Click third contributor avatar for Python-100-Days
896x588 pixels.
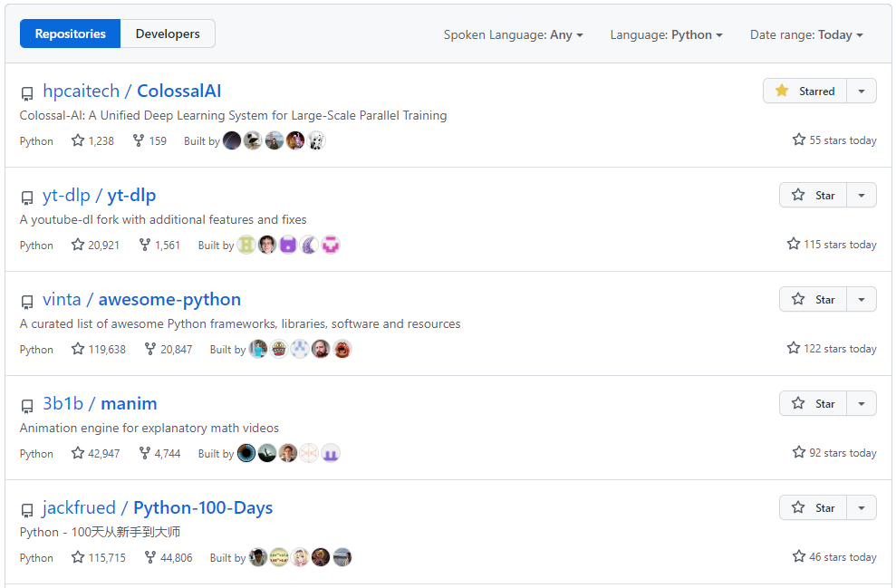click(x=300, y=557)
